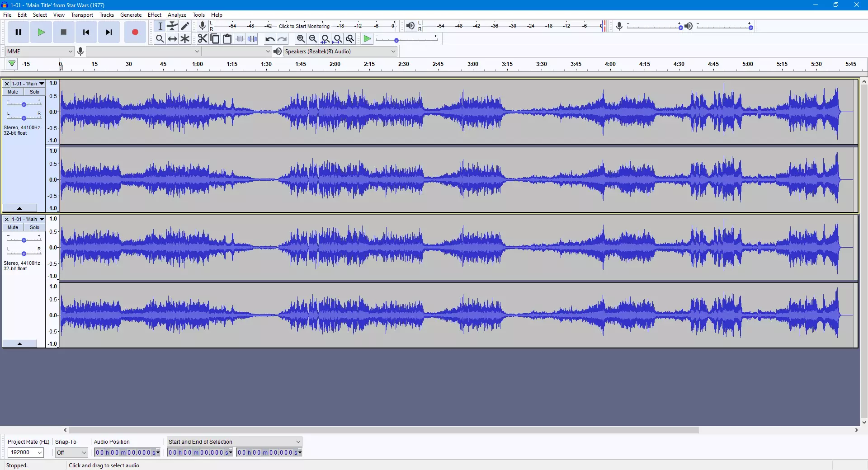Click the Pause transport button
Viewport: 868px width, 470px height.
pyautogui.click(x=19, y=32)
